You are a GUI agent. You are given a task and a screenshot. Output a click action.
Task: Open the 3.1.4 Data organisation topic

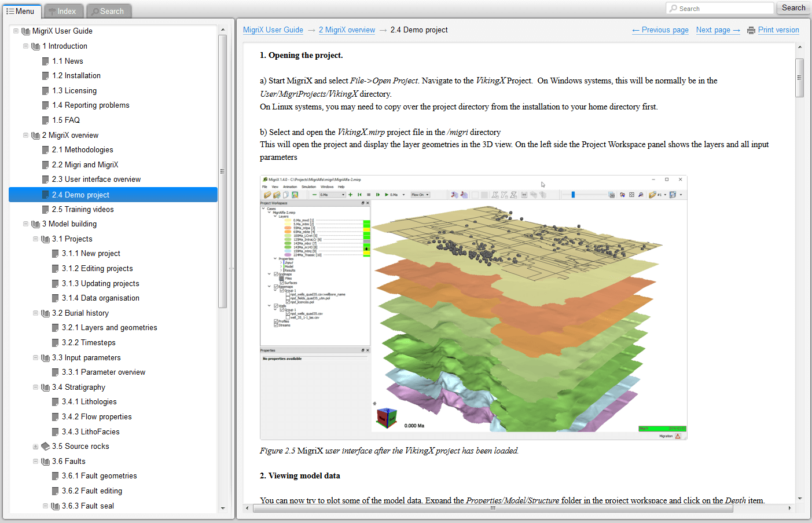[x=101, y=298]
